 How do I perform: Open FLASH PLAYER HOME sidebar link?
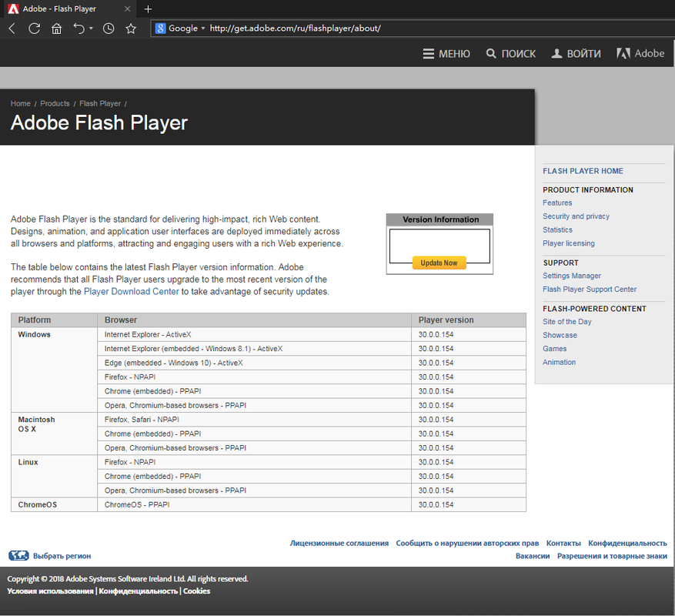coord(583,171)
